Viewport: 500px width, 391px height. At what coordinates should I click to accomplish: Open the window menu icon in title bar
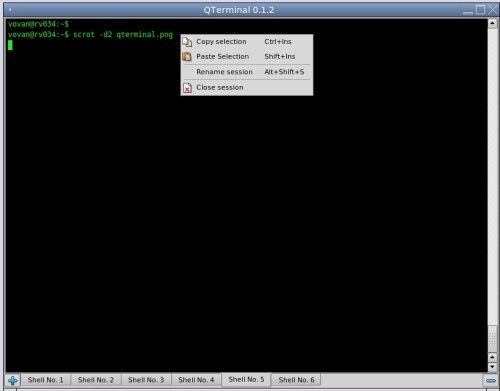[10, 10]
